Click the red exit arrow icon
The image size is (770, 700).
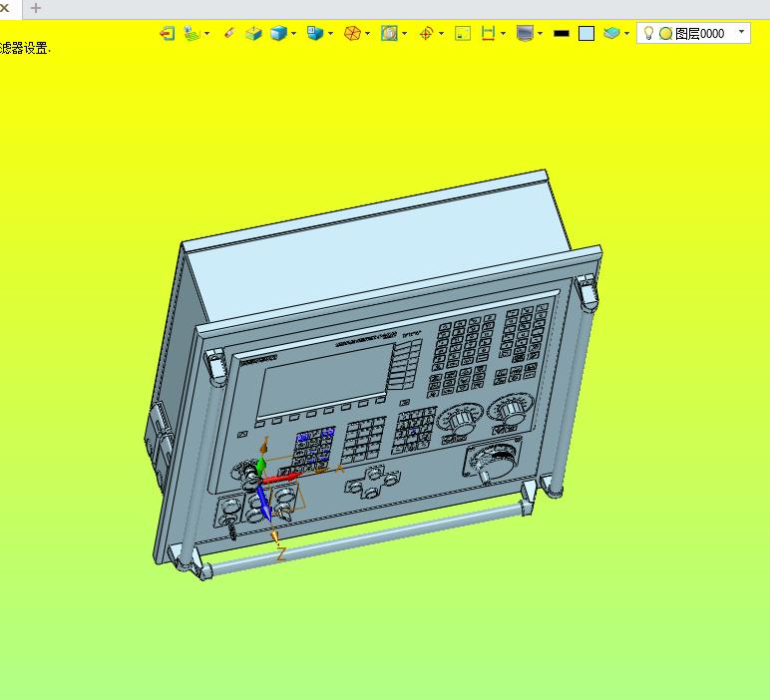167,33
